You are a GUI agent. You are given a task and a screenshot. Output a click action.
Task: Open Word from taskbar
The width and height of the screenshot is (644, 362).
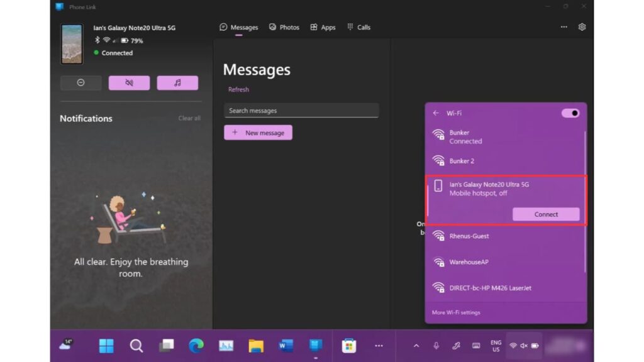[286, 346]
